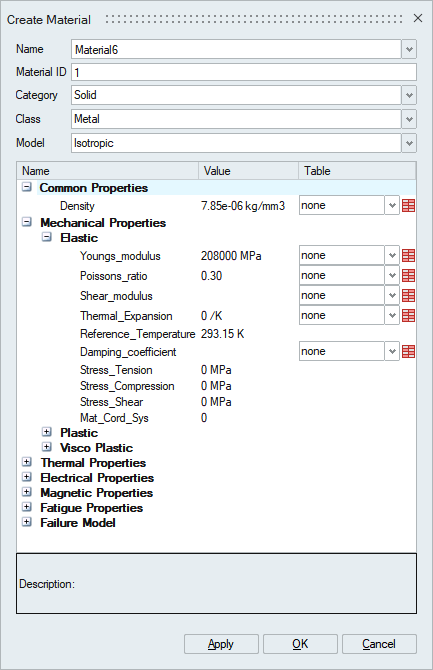Open the Poissons_ratio table editor icon
This screenshot has width=433, height=670.
[409, 276]
